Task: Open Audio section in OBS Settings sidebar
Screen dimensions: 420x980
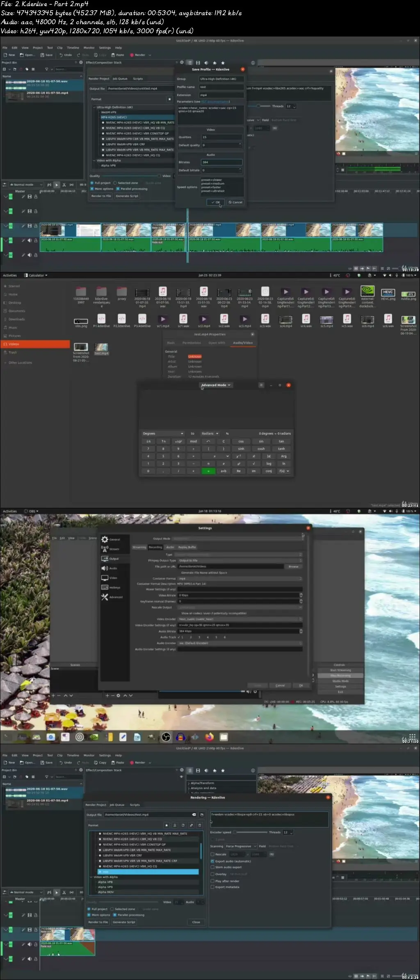Action: (115, 568)
